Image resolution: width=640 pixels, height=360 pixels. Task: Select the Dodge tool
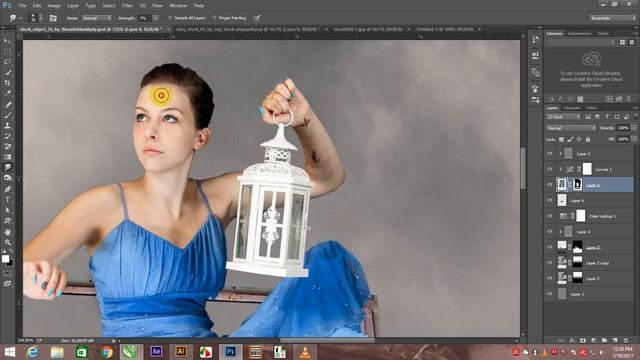point(7,178)
